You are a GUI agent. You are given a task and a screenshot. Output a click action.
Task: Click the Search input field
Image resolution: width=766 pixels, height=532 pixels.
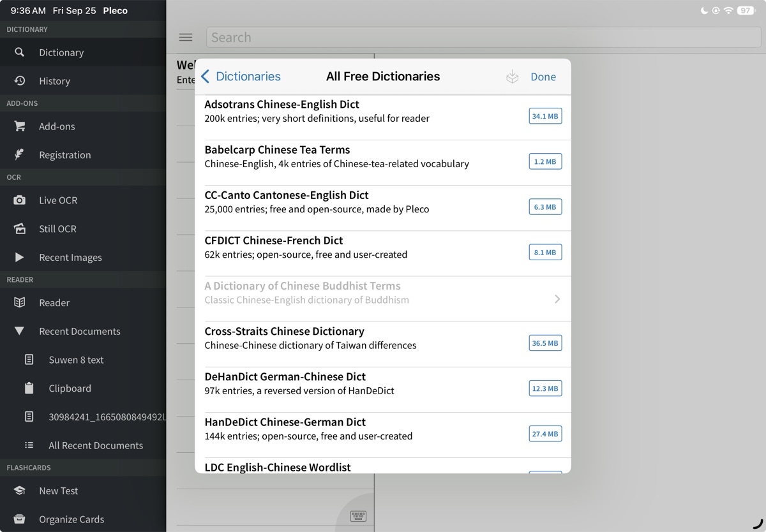pos(484,37)
